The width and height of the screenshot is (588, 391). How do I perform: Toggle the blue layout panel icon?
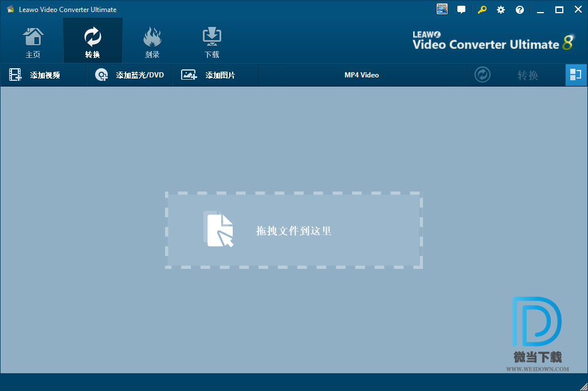click(575, 75)
